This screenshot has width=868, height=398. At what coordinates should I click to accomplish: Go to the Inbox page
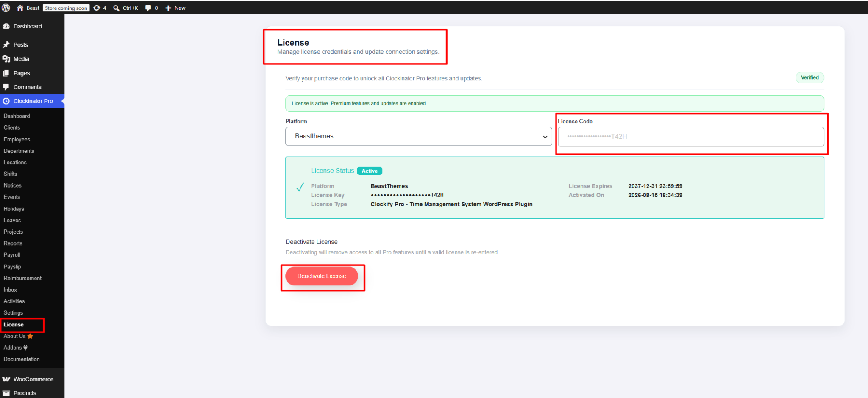click(10, 290)
